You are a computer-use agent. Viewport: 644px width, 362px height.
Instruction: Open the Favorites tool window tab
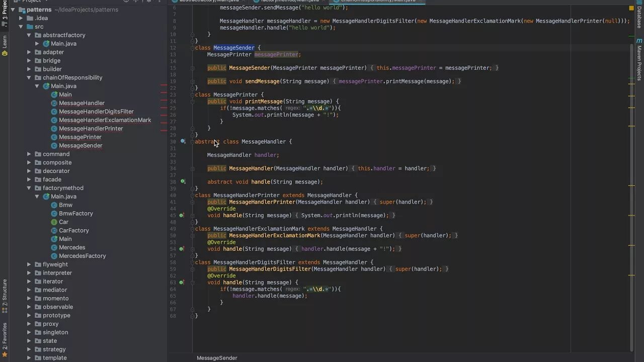coord(5,340)
